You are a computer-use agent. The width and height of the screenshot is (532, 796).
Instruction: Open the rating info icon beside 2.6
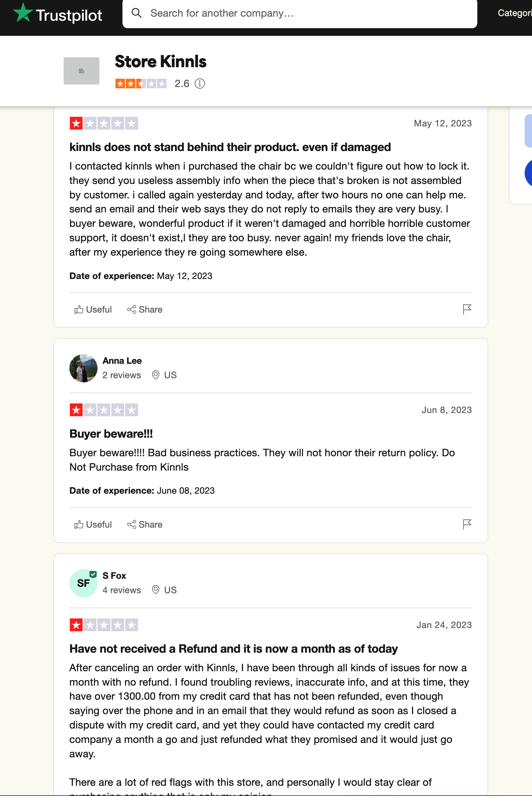point(200,84)
